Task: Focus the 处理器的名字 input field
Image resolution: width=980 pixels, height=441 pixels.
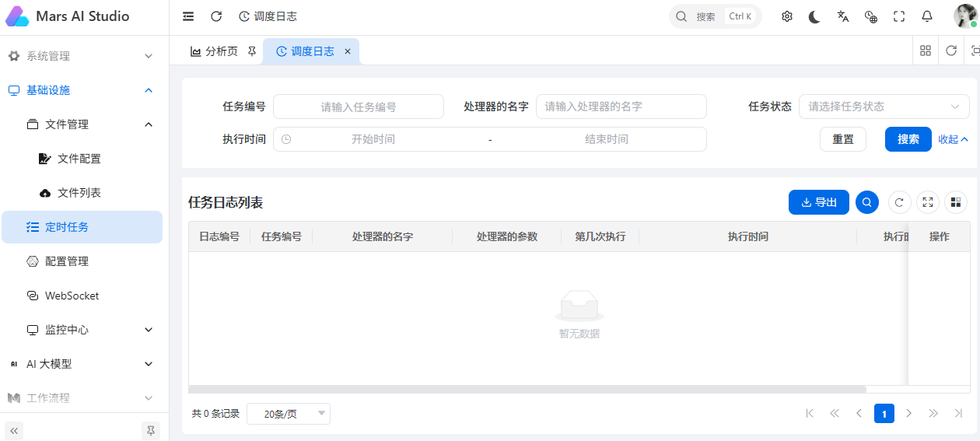Action: click(x=621, y=107)
